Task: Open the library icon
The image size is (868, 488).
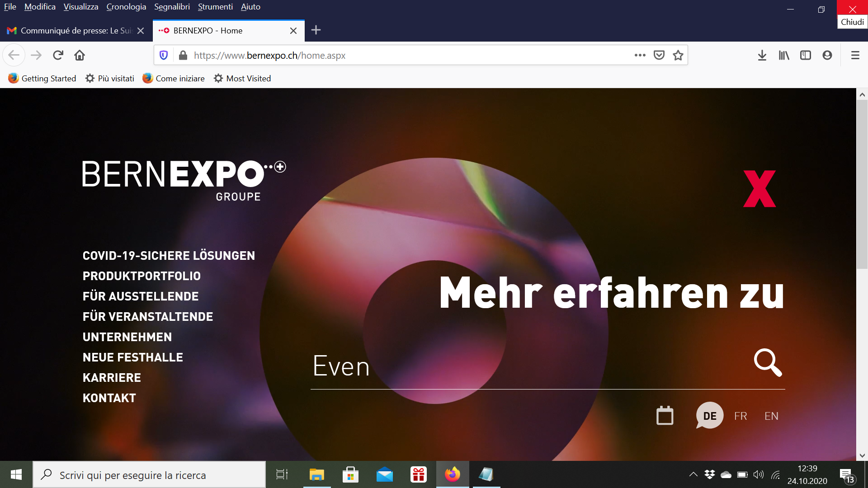Action: point(784,55)
